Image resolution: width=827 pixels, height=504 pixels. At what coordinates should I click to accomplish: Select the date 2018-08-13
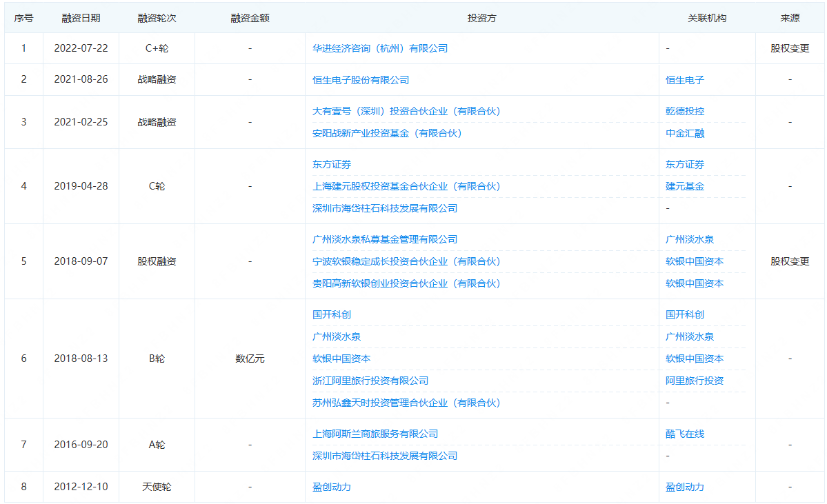(81, 359)
